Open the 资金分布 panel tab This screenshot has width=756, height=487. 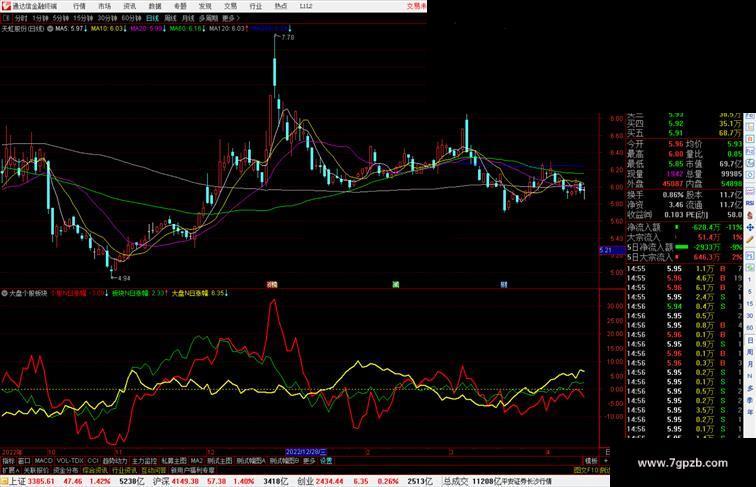pos(66,470)
